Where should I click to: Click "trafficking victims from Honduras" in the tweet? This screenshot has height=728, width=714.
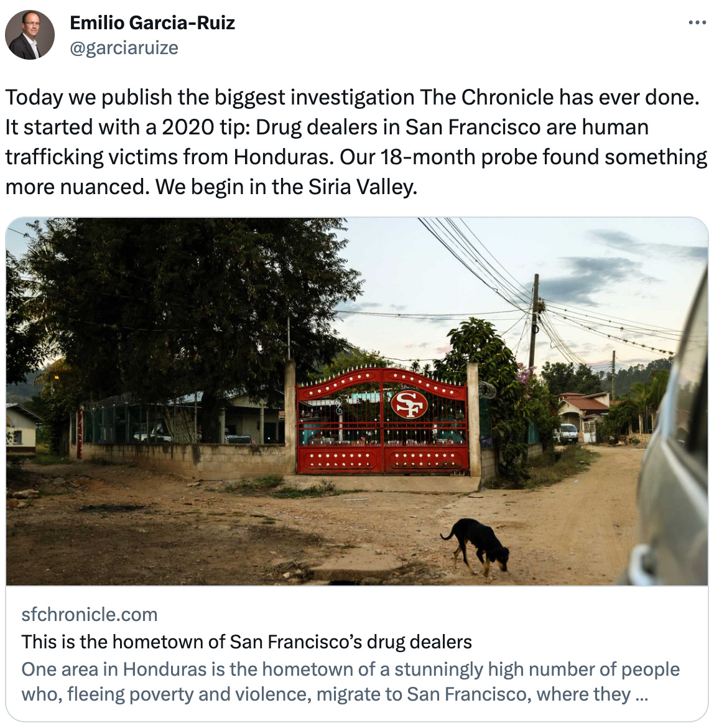169,157
